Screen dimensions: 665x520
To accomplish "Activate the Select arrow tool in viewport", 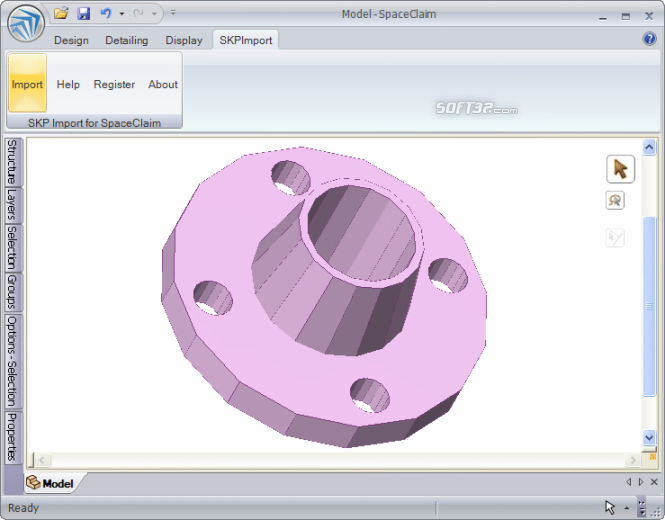I will pyautogui.click(x=620, y=169).
